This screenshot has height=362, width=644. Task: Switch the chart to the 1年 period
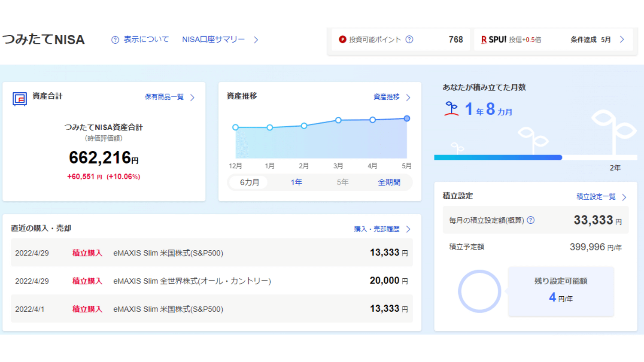tap(296, 183)
